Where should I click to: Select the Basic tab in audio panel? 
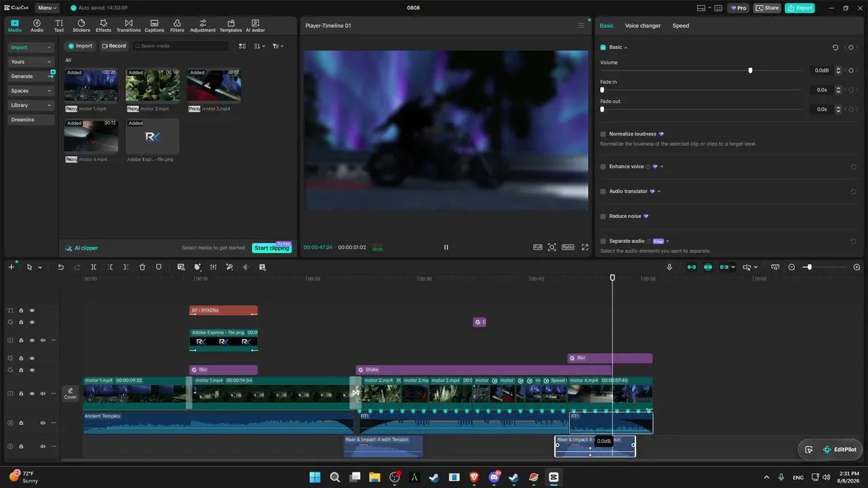(x=606, y=26)
